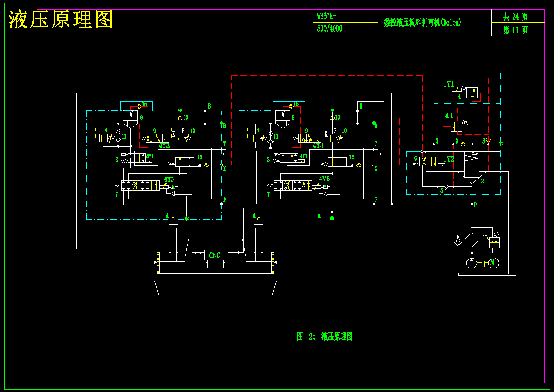The height and width of the screenshot is (392, 554).
Task: Select the 15 label in right valve block
Action: click(296, 104)
